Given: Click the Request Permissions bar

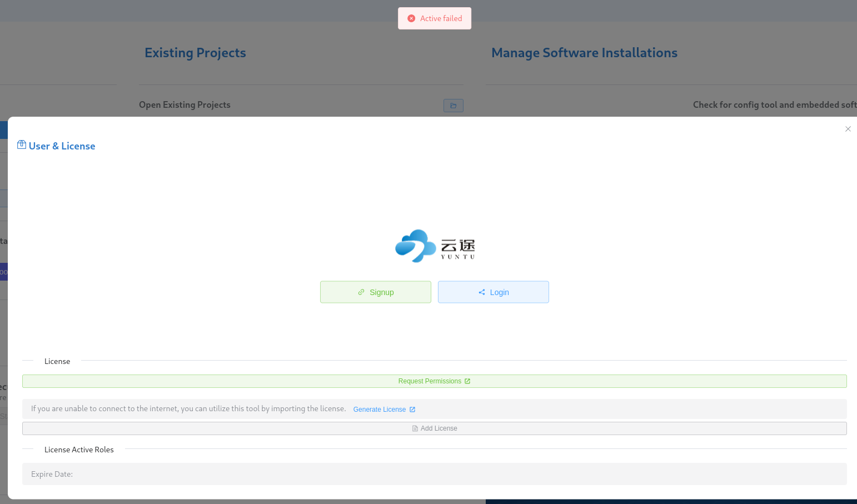Looking at the screenshot, I should [434, 381].
